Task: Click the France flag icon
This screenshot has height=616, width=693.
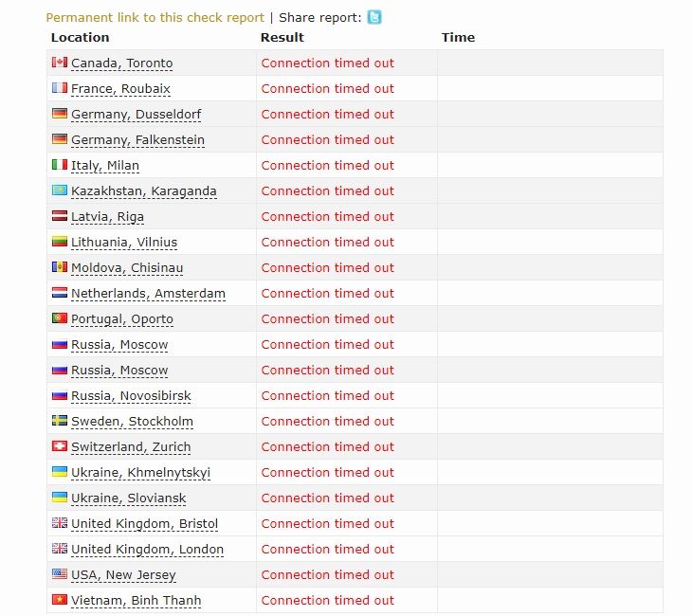Action: (60, 88)
